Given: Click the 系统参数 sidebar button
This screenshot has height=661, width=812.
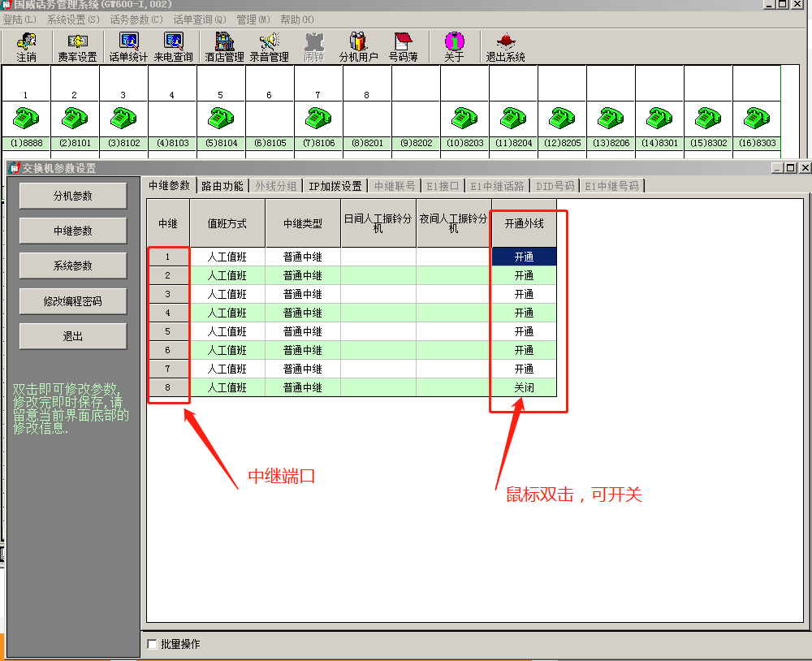Looking at the screenshot, I should click(x=73, y=266).
